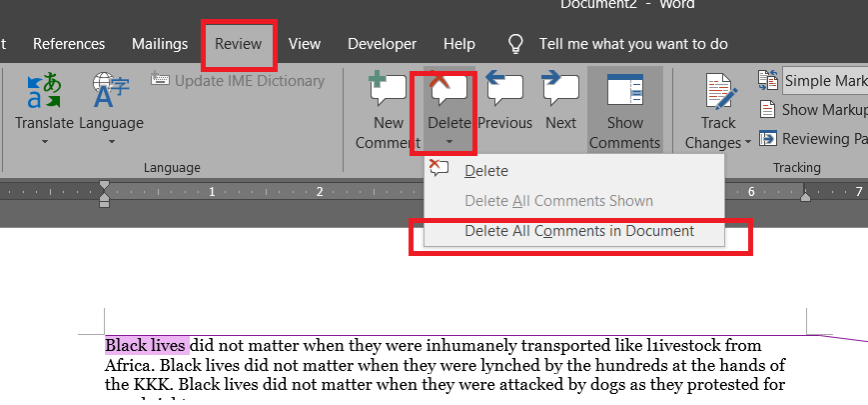Open the References tab

[x=69, y=44]
